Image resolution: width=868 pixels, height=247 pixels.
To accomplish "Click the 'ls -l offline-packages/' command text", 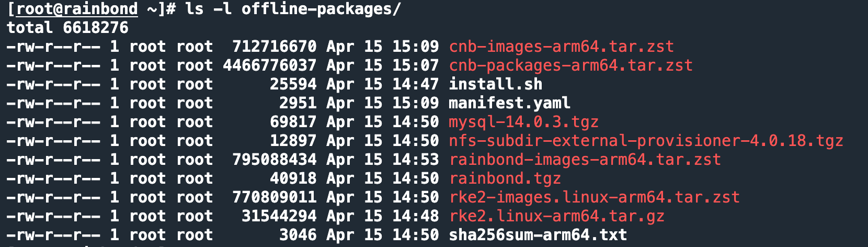I will tap(293, 9).
